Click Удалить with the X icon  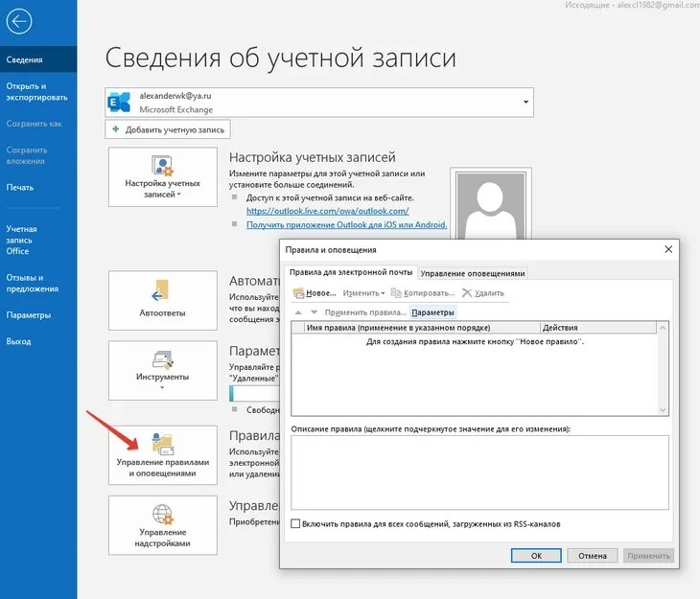tap(483, 293)
